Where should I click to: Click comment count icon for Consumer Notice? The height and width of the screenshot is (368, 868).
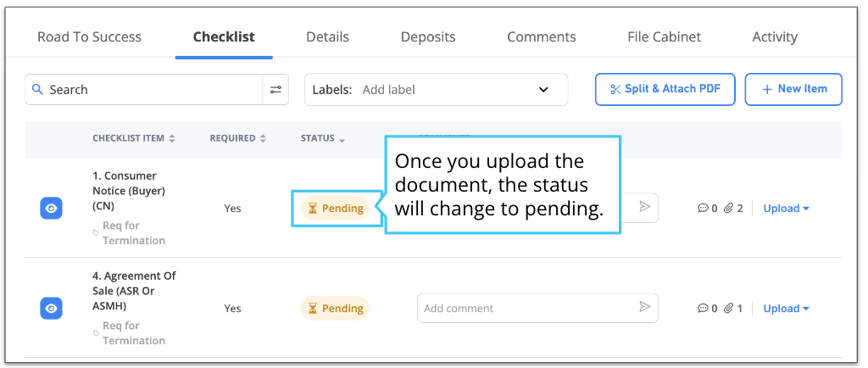pyautogui.click(x=703, y=209)
